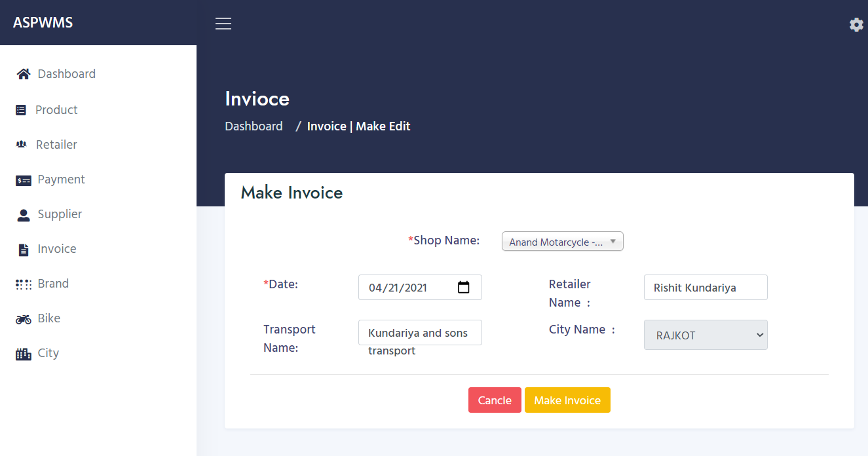Select the Bike motorcycle icon
Image resolution: width=868 pixels, height=456 pixels.
point(23,318)
